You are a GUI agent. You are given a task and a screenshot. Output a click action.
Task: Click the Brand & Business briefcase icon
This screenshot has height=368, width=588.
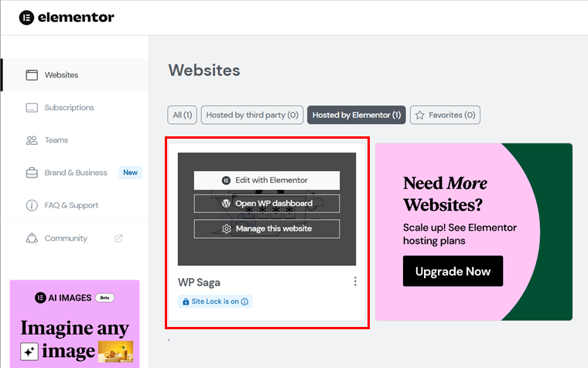32,173
